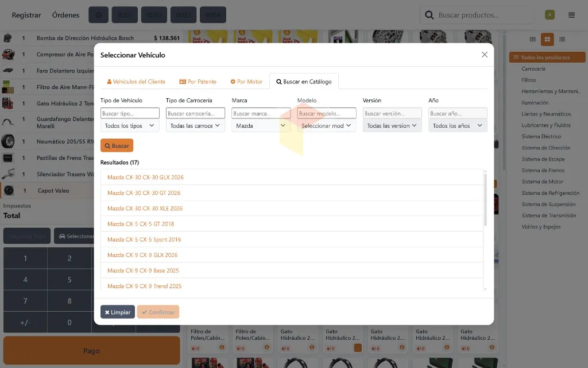Click the orange Buscar button
Screen dimensions: 588x368
click(117, 145)
